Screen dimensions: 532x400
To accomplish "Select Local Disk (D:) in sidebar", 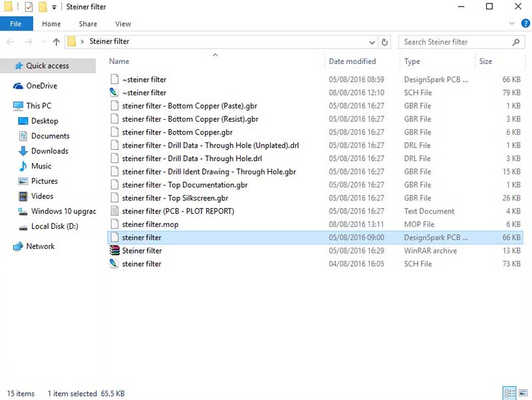I will tap(55, 226).
